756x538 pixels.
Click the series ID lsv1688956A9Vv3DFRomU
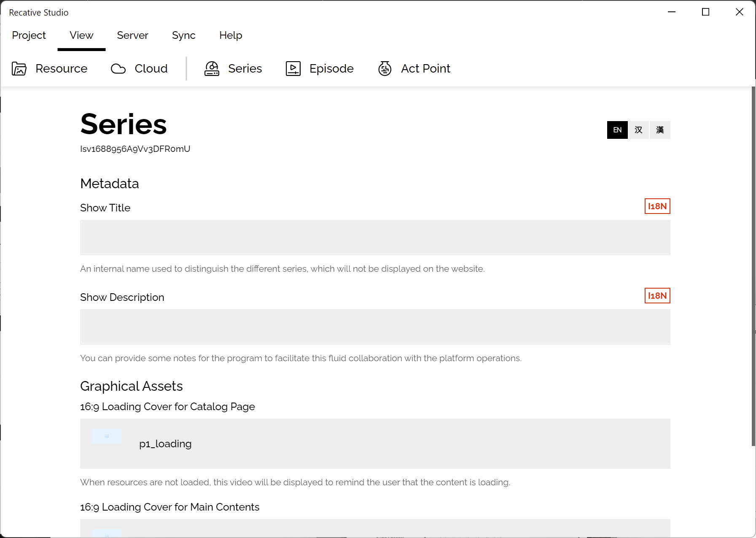tap(135, 149)
